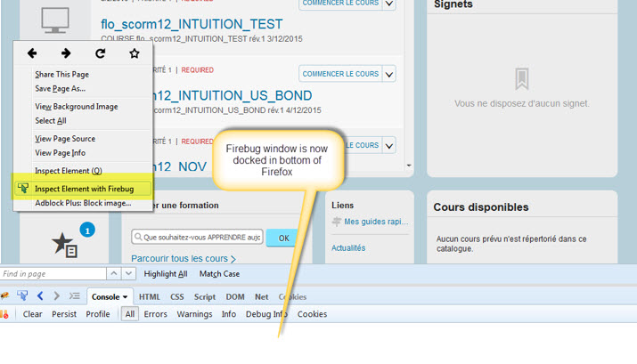The width and height of the screenshot is (637, 364).
Task: Choose Inspect Element with Firebug
Action: 83,189
